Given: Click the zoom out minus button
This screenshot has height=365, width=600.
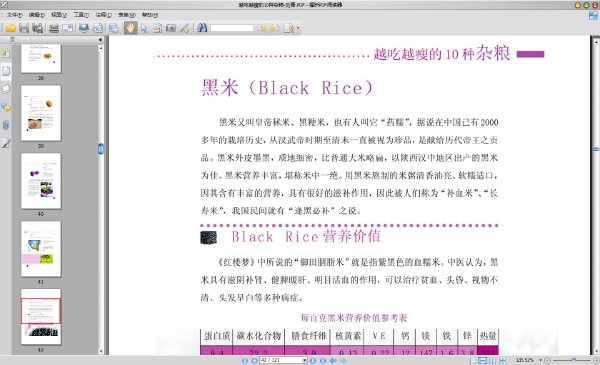Looking at the screenshot, I should click(x=548, y=360).
